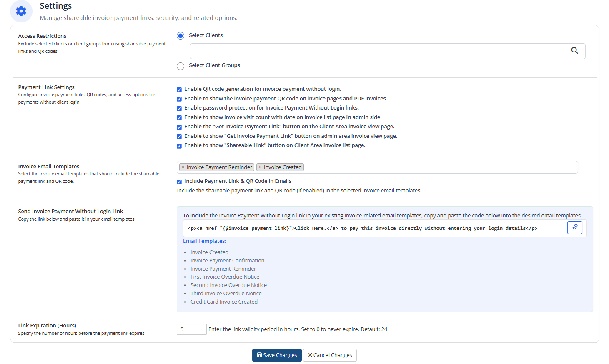Click the Access Restrictions section heading
The image size is (609, 364).
click(42, 36)
